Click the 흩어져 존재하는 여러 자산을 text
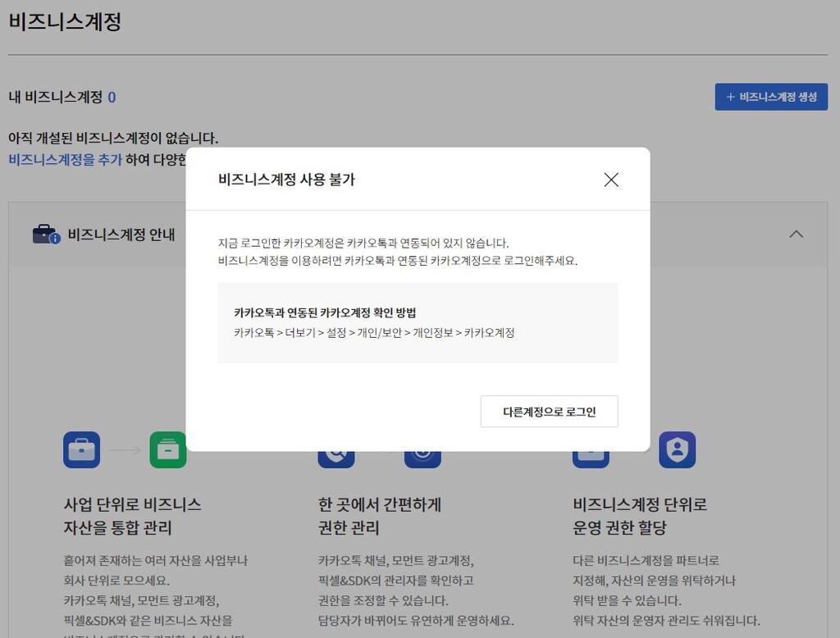The image size is (840, 638). (x=155, y=561)
